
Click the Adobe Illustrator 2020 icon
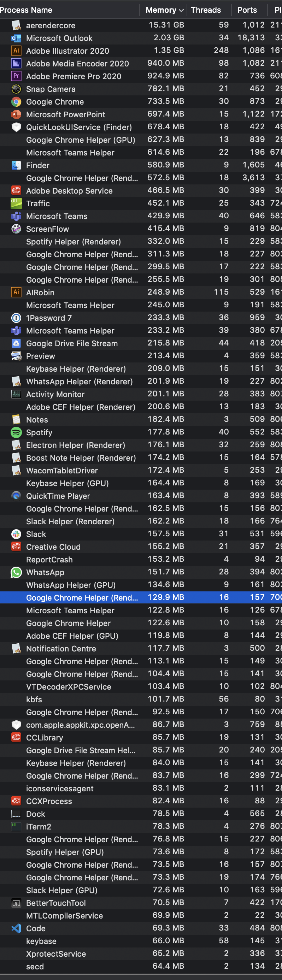click(x=16, y=51)
